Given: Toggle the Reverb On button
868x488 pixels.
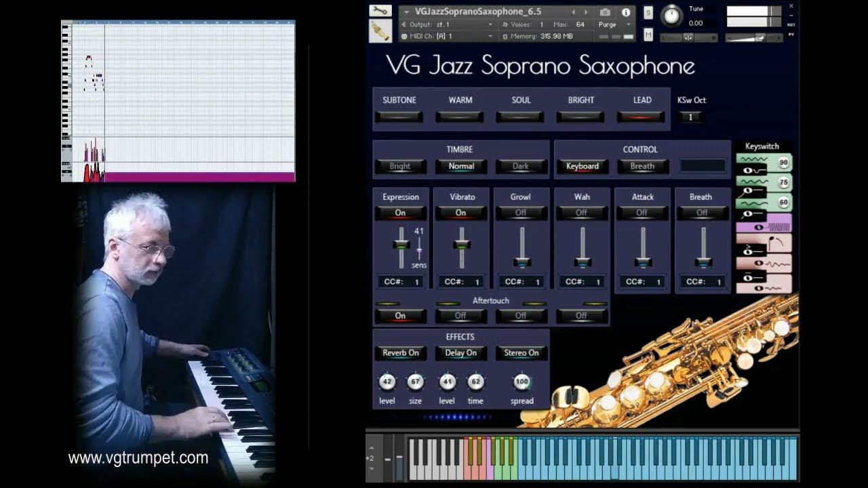Looking at the screenshot, I should point(400,353).
